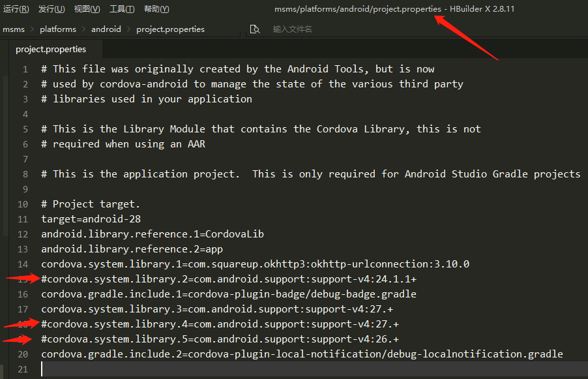Select the project.properties editor tab
This screenshot has width=588, height=379.
click(x=51, y=49)
